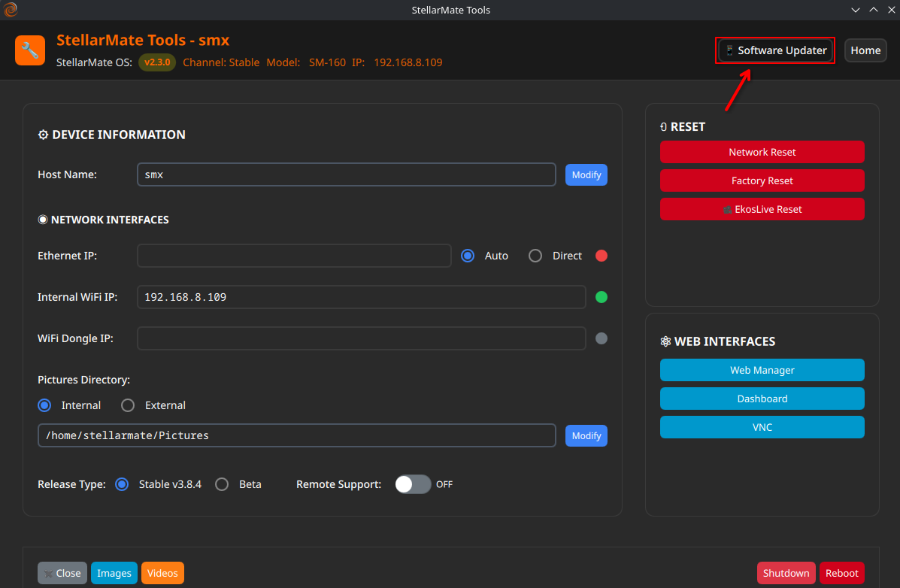Close the StellarMate Tools window
Screen dimensions: 900x588
tap(892, 10)
